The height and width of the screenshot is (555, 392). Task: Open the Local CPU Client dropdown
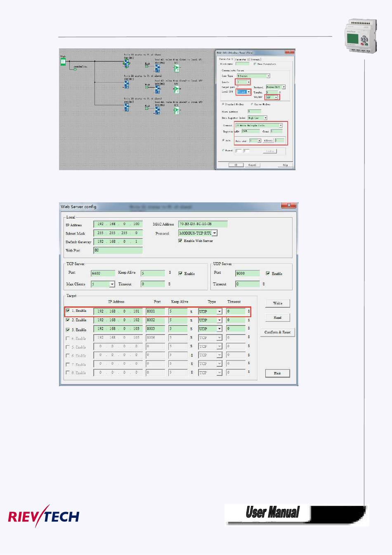tap(248, 92)
